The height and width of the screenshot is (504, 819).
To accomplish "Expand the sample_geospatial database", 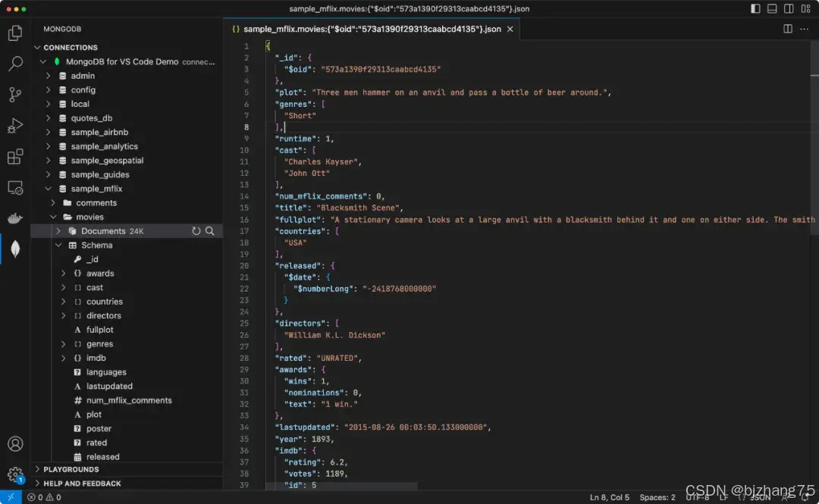I will click(48, 161).
